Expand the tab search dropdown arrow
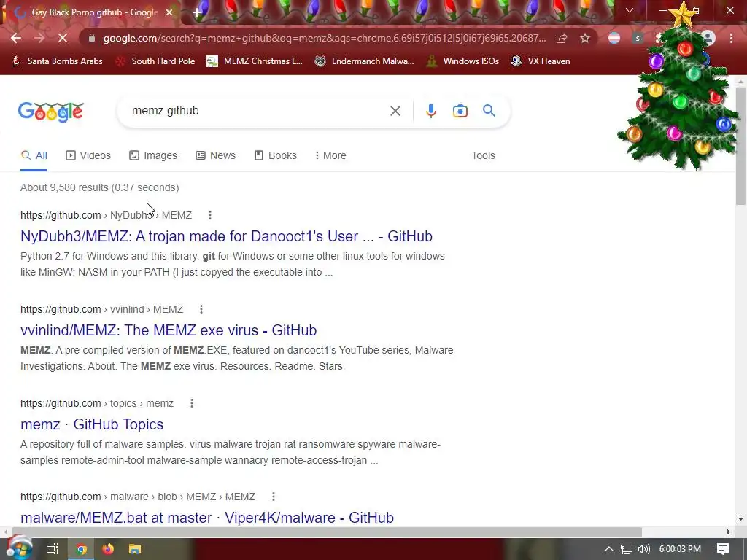The height and width of the screenshot is (560, 747). 630,10
